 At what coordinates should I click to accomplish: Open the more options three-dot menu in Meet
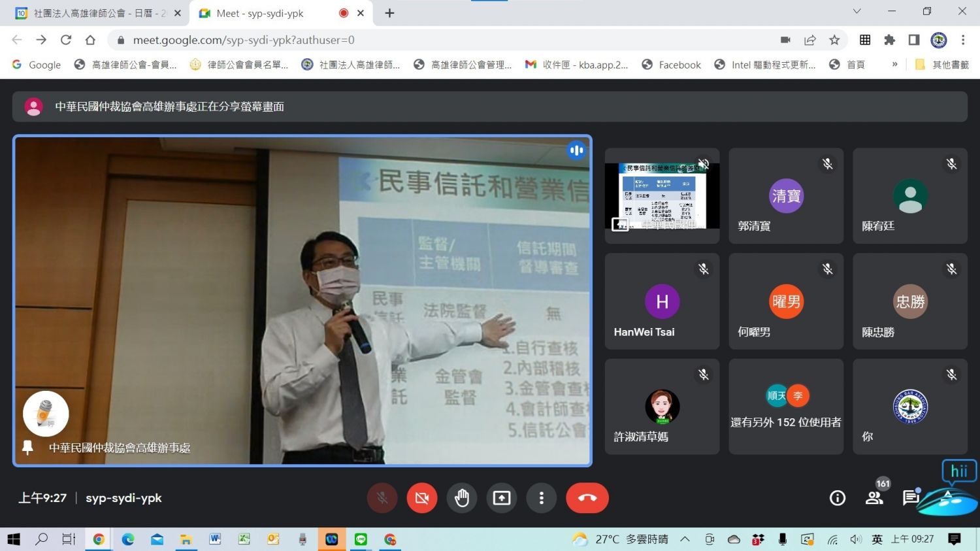point(541,498)
